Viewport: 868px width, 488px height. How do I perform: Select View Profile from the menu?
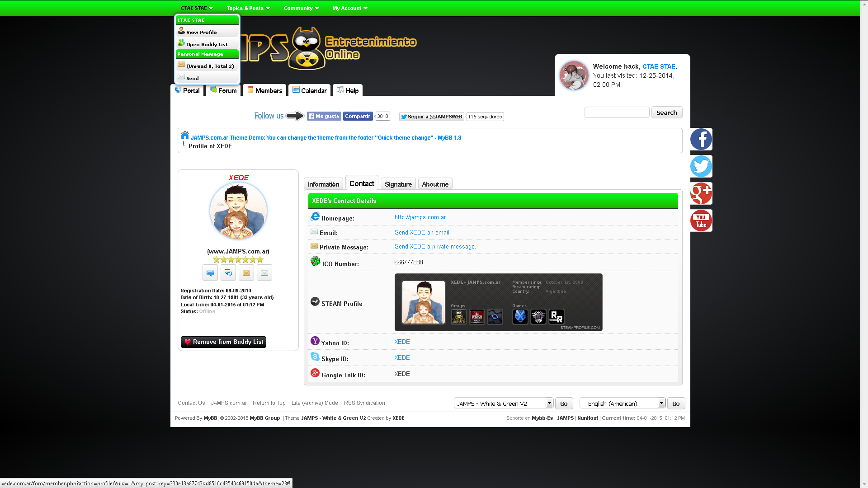tap(201, 32)
